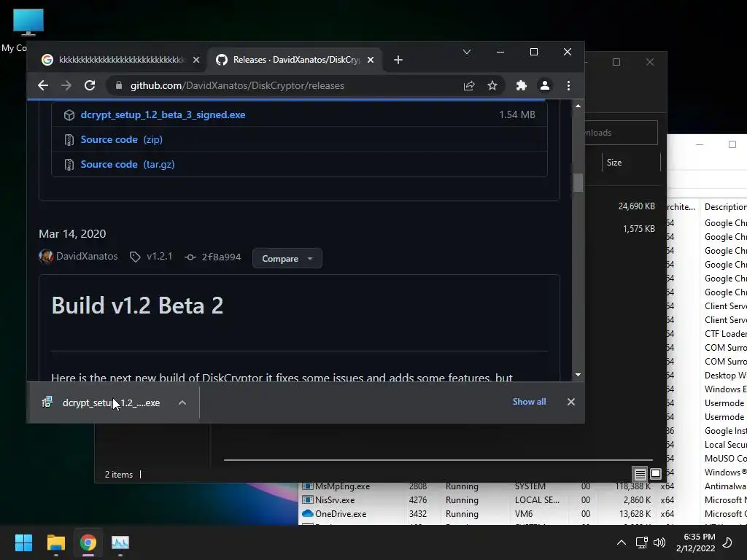Viewport: 747px width, 560px height.
Task: Click the zip file icon for Source code
Action: (x=69, y=139)
